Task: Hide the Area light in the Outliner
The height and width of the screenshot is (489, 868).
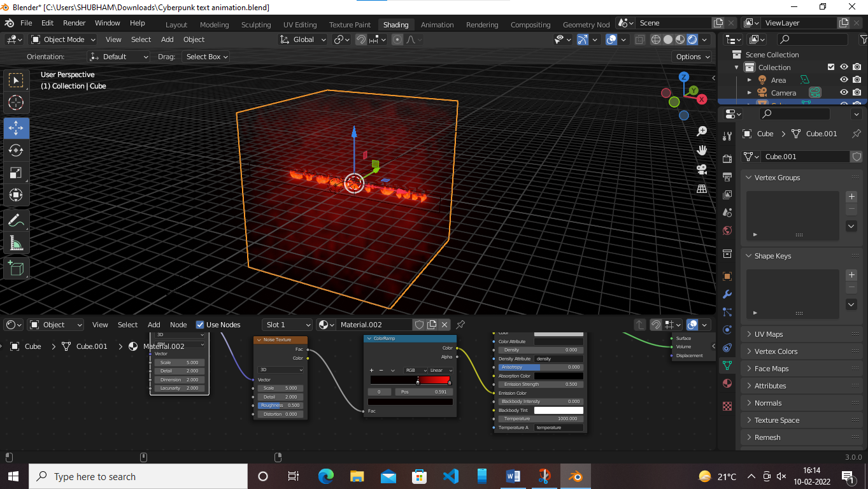Action: pyautogui.click(x=844, y=80)
